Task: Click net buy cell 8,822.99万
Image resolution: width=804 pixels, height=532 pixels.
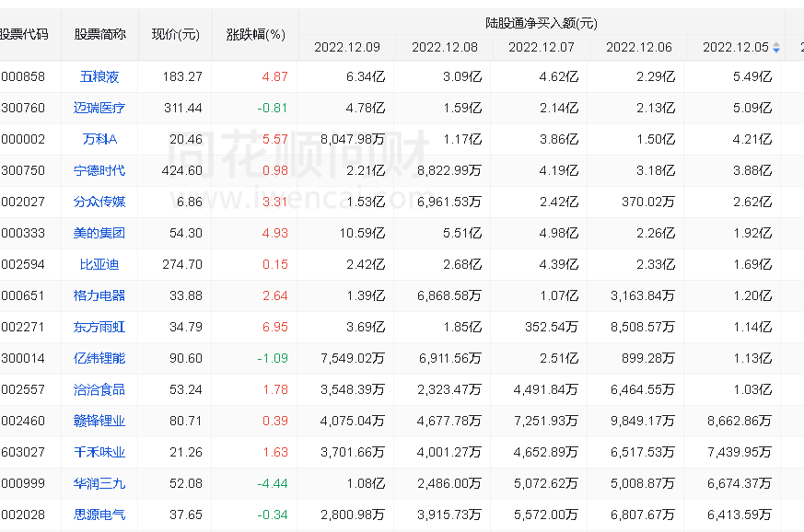Action: pyautogui.click(x=449, y=170)
